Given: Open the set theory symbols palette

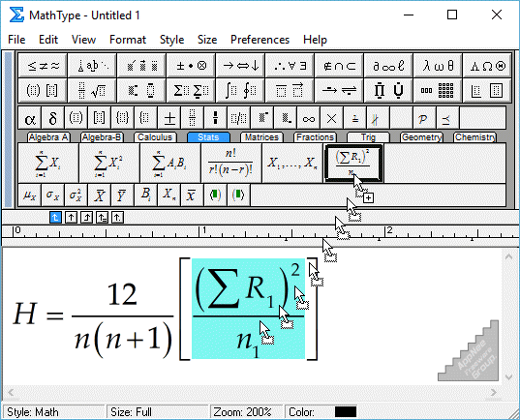Looking at the screenshot, I should tap(339, 66).
